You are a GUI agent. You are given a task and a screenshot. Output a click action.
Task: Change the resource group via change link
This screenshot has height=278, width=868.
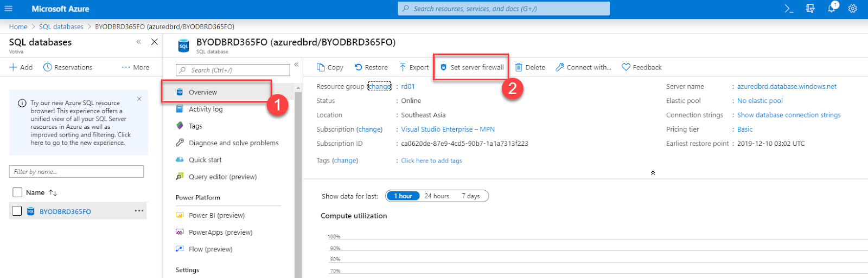coord(380,86)
